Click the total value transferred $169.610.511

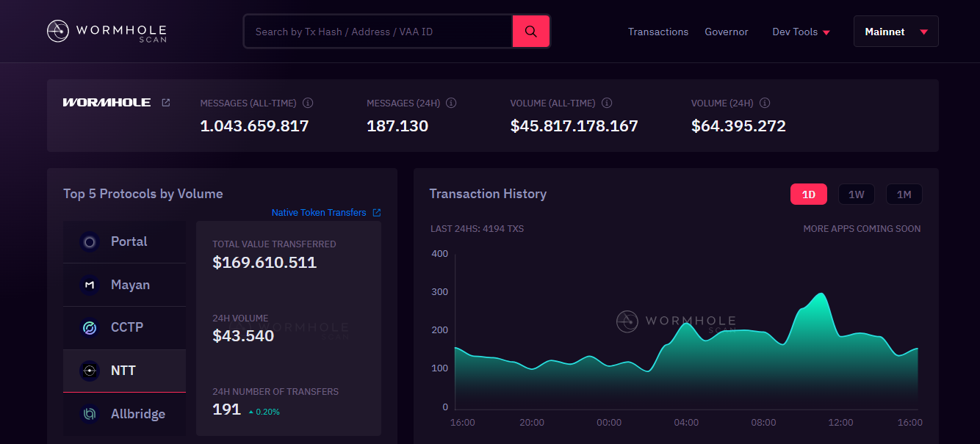pos(264,263)
